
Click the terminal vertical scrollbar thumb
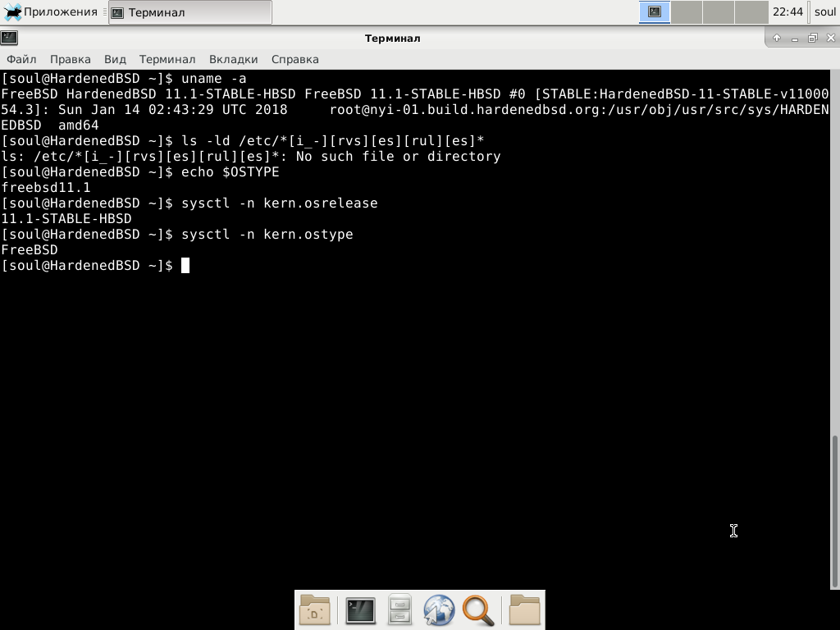pos(834,512)
